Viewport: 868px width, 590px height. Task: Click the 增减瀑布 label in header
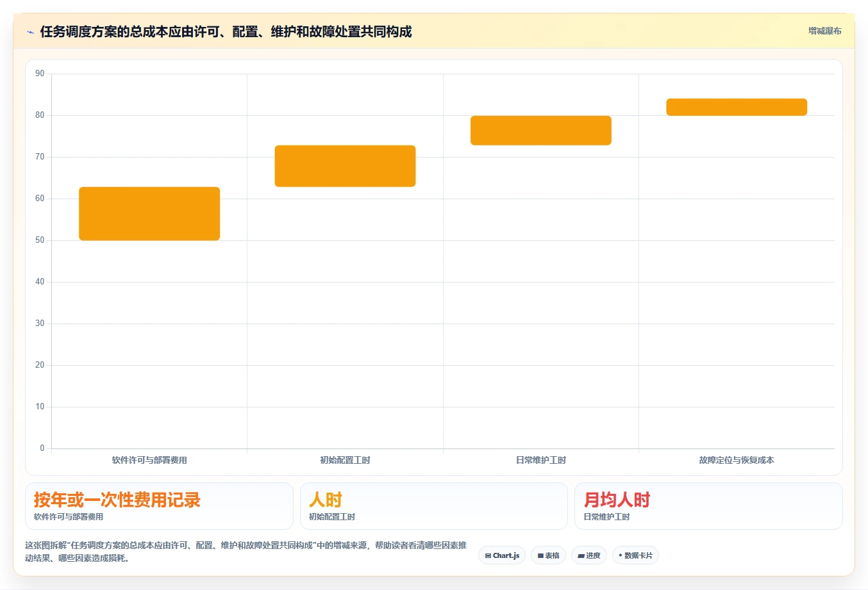pos(824,31)
